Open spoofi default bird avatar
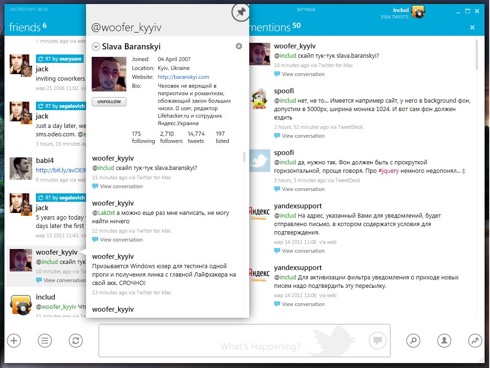This screenshot has width=490, height=368. [260, 160]
